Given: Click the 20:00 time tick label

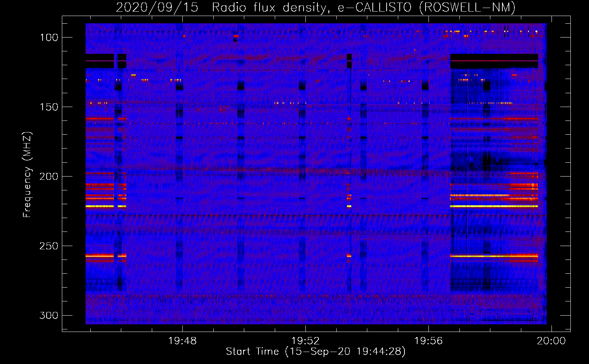Looking at the screenshot, I should coord(552,341).
